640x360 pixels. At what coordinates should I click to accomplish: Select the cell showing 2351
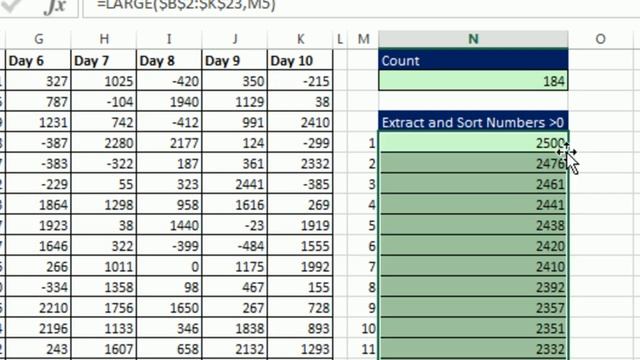click(x=473, y=329)
